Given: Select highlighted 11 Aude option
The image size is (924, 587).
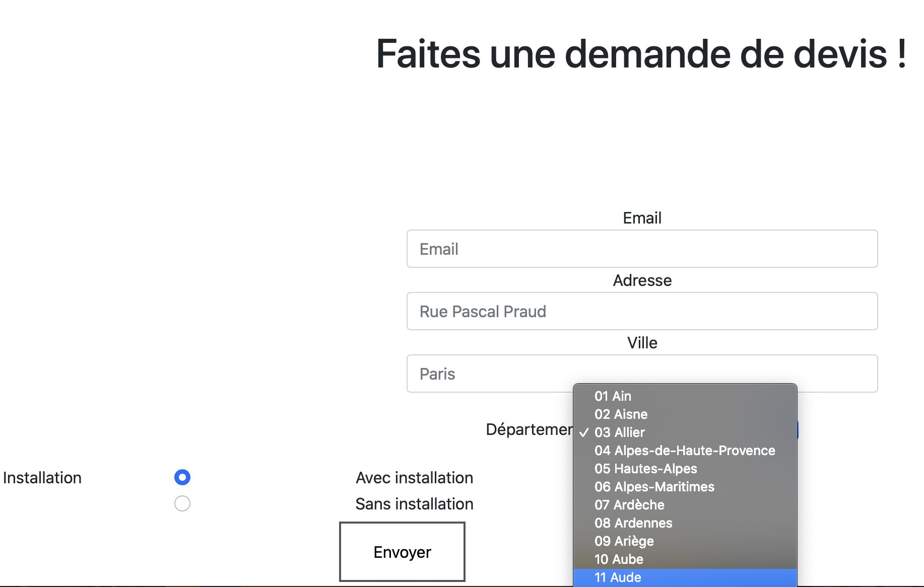Looking at the screenshot, I should 618,577.
